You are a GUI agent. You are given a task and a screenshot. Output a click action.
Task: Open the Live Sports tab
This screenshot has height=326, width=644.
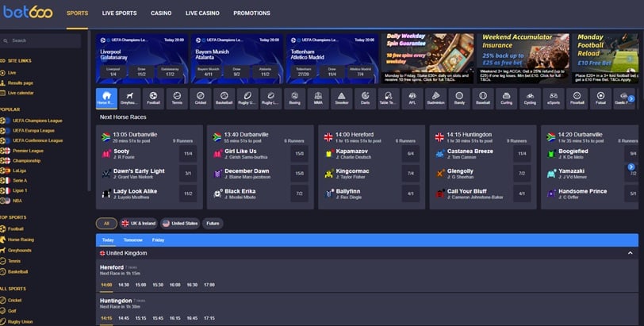coord(120,13)
